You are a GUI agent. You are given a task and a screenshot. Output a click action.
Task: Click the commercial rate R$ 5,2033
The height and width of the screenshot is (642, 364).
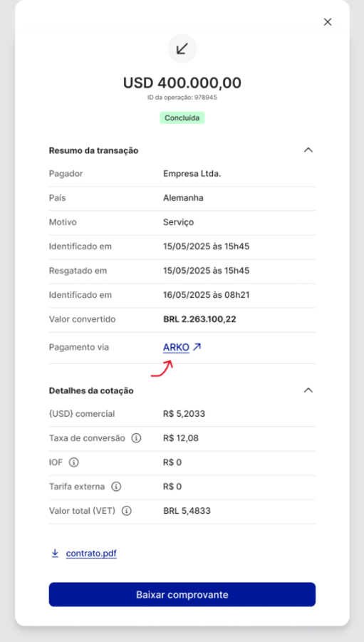pos(184,414)
